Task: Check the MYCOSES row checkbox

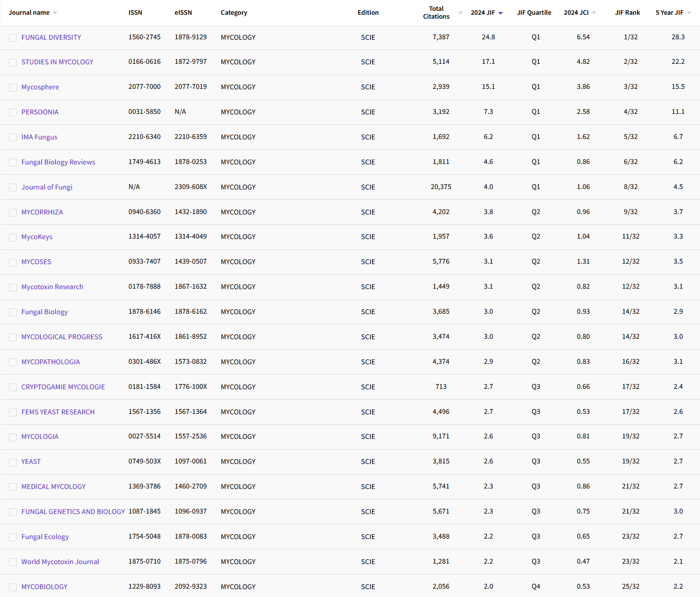Action: 13,262
